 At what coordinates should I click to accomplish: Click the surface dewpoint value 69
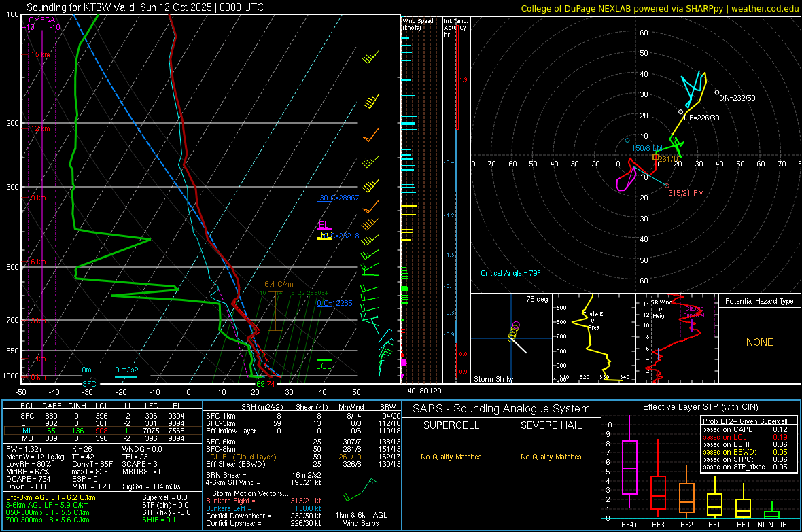pyautogui.click(x=260, y=384)
